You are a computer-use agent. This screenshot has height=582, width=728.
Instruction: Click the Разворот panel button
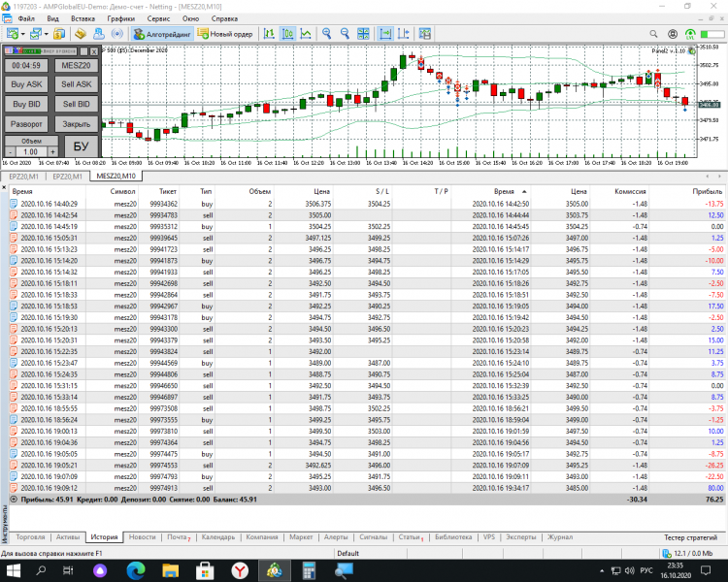[x=26, y=124]
